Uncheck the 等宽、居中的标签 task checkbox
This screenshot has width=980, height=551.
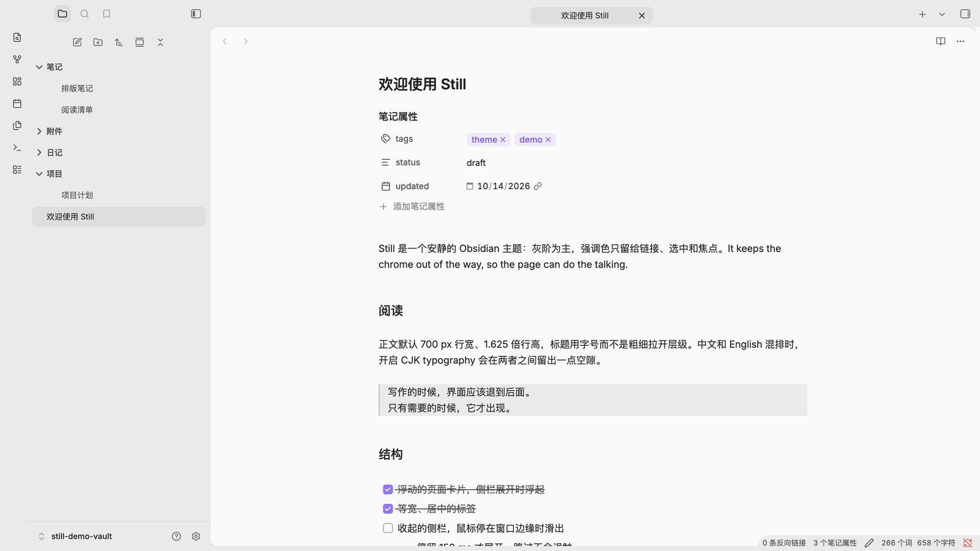(x=388, y=509)
